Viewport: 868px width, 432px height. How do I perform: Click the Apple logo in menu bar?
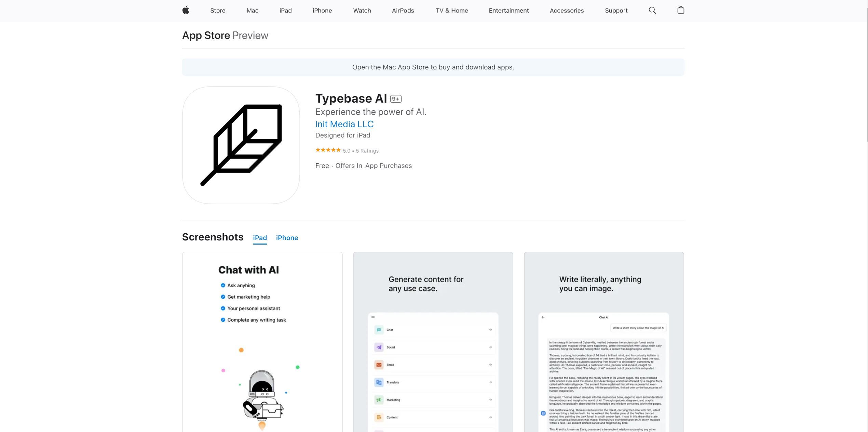pyautogui.click(x=186, y=11)
